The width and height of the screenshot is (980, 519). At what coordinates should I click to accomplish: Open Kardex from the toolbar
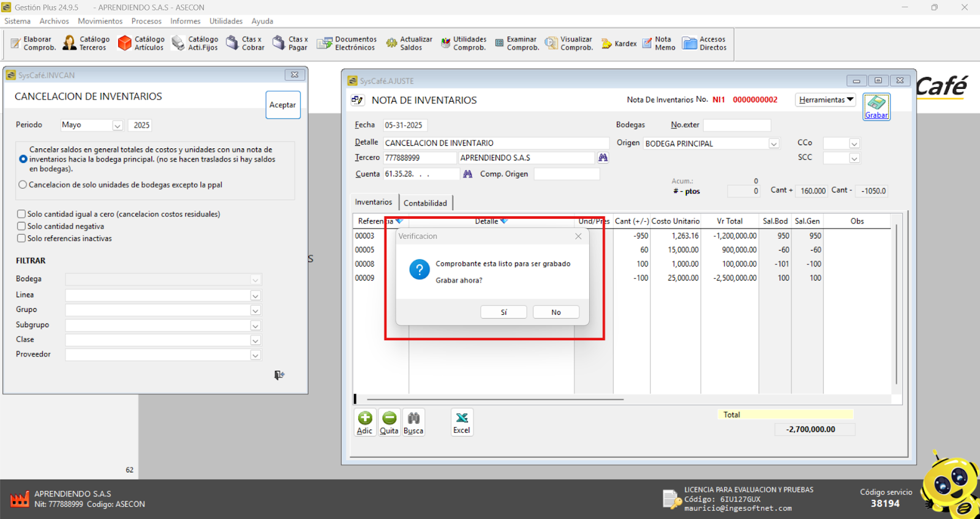coord(619,44)
